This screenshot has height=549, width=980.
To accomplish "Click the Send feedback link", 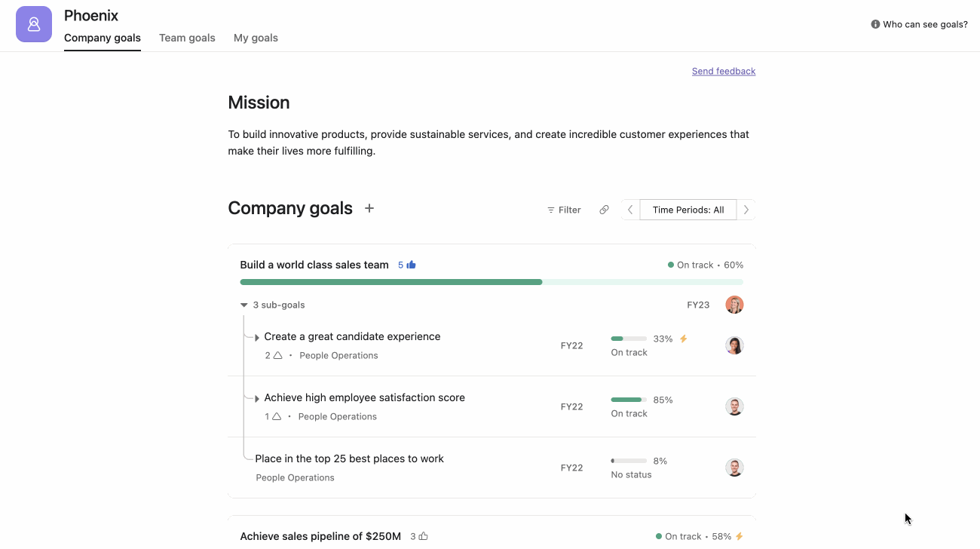I will click(723, 71).
